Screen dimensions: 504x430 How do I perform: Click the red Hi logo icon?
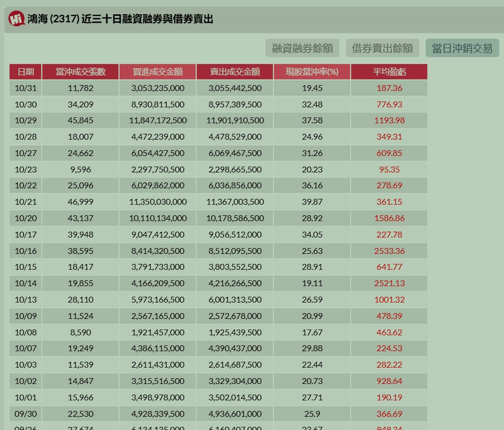click(x=17, y=19)
